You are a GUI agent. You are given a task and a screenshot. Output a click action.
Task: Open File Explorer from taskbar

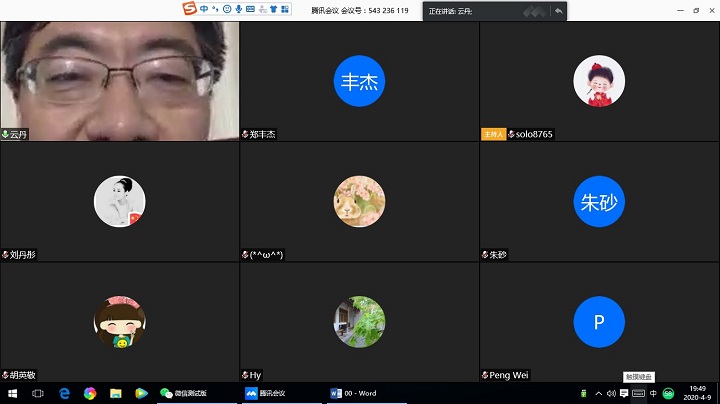[115, 393]
